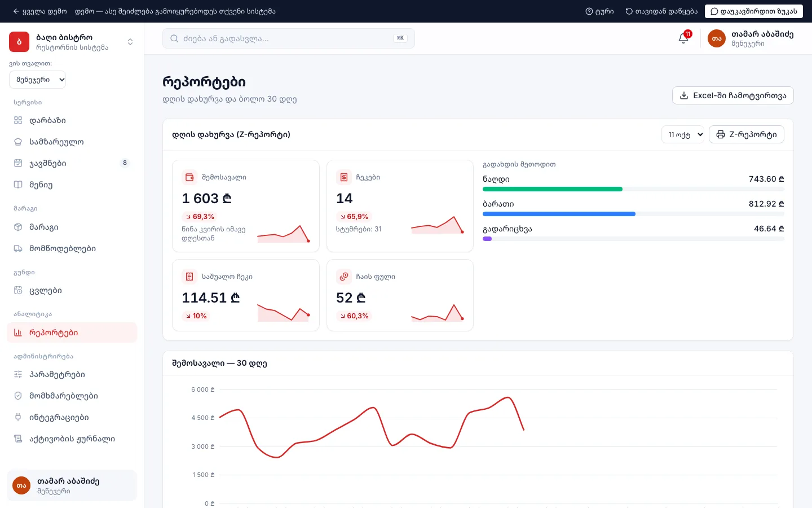Open მარაგი in the sidebar

coord(72,227)
